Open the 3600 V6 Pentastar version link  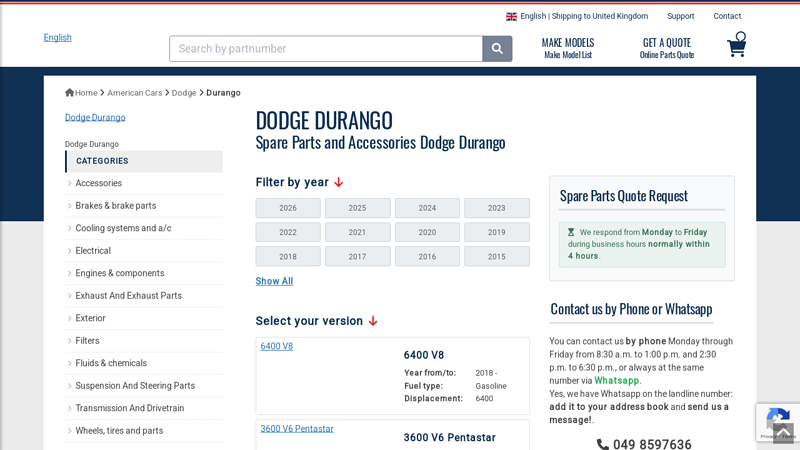(x=297, y=429)
